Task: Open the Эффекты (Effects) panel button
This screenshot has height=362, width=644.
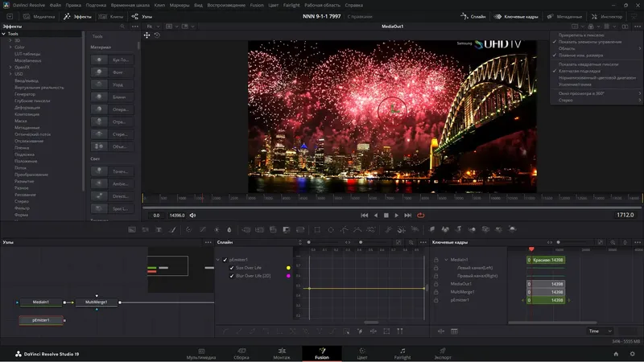Action: pos(77,16)
